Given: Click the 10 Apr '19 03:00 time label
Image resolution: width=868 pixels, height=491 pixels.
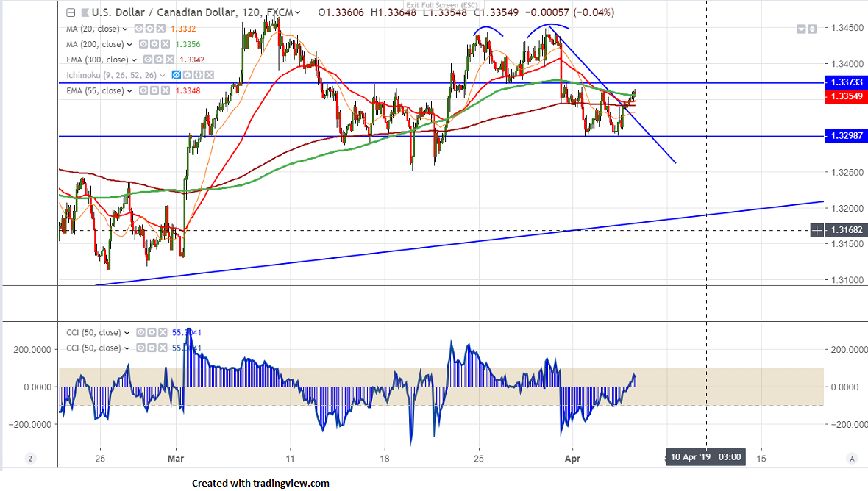Looking at the screenshot, I should (706, 457).
